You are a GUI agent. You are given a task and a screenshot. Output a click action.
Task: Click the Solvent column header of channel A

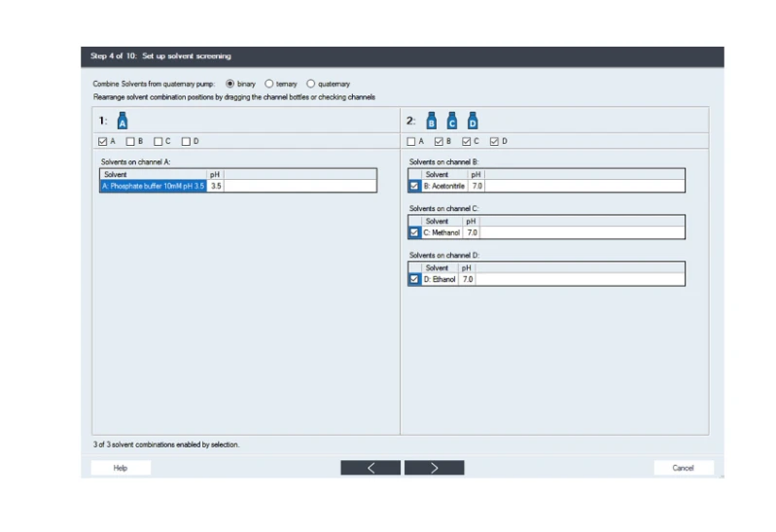[x=154, y=174]
